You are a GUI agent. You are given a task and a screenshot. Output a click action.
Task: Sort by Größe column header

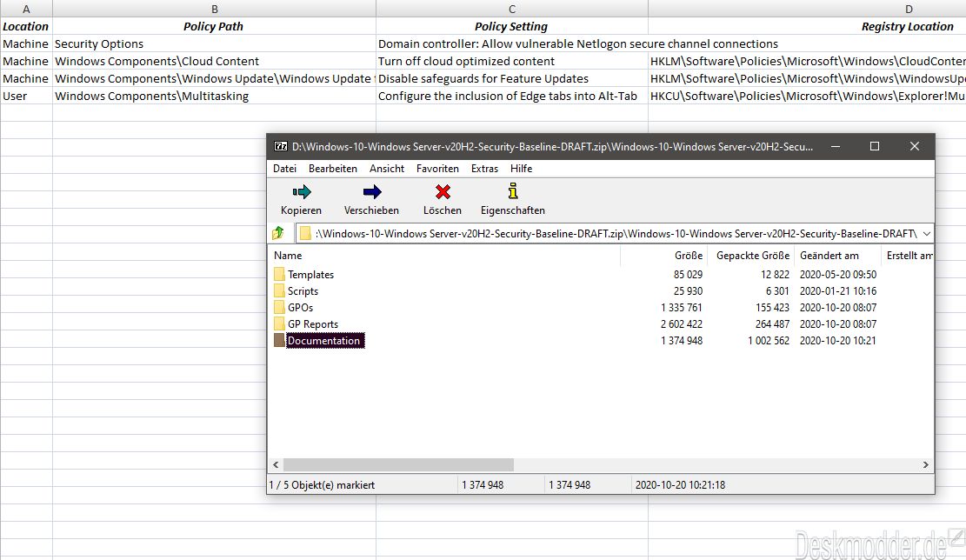(688, 256)
